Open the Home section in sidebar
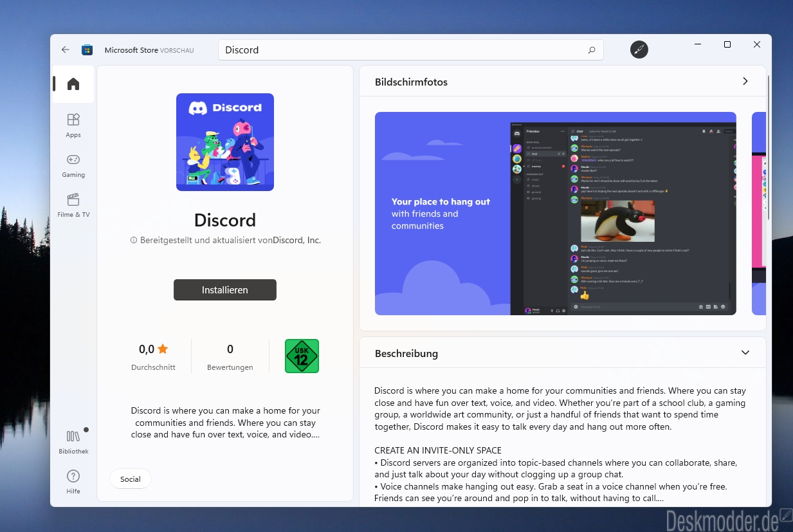793x532 pixels. [73, 84]
